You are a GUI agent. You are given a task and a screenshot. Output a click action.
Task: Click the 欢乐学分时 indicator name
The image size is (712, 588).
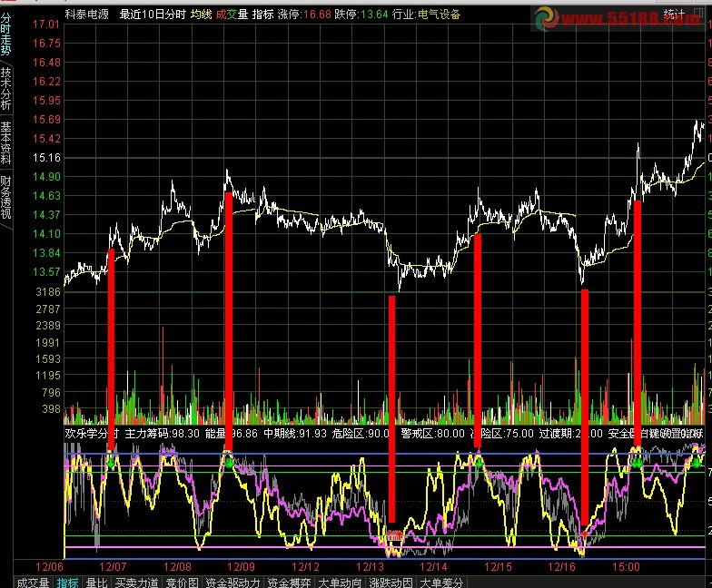(92, 434)
